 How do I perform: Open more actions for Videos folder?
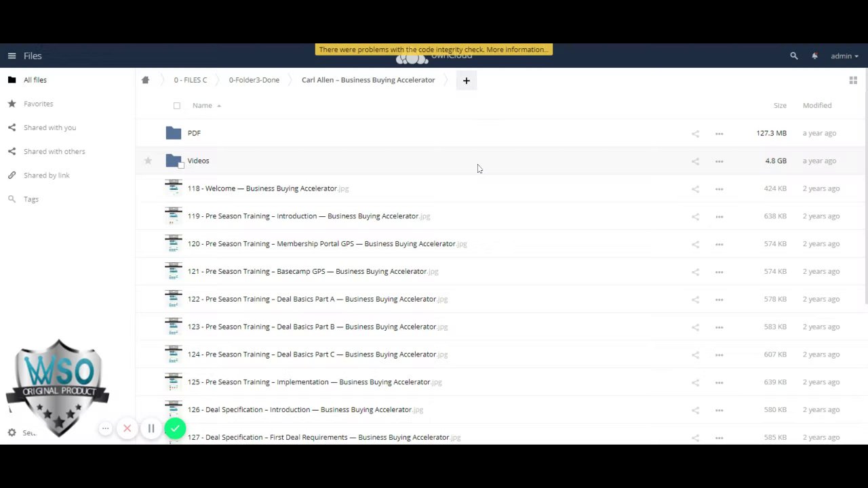click(719, 161)
